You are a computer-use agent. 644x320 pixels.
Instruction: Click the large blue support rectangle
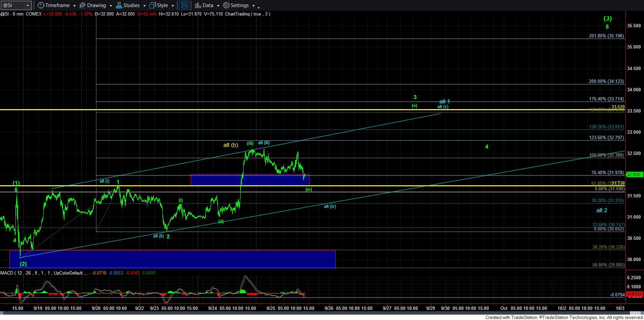coord(172,259)
